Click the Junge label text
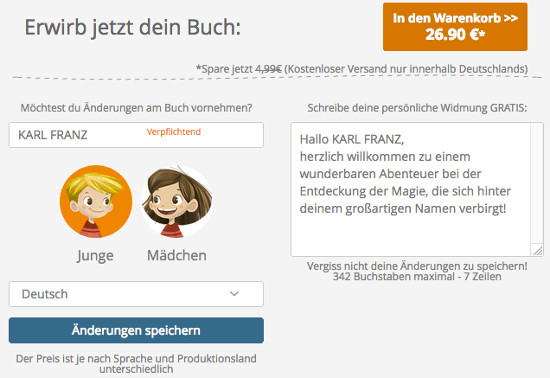The width and height of the screenshot is (550, 378). 95,256
